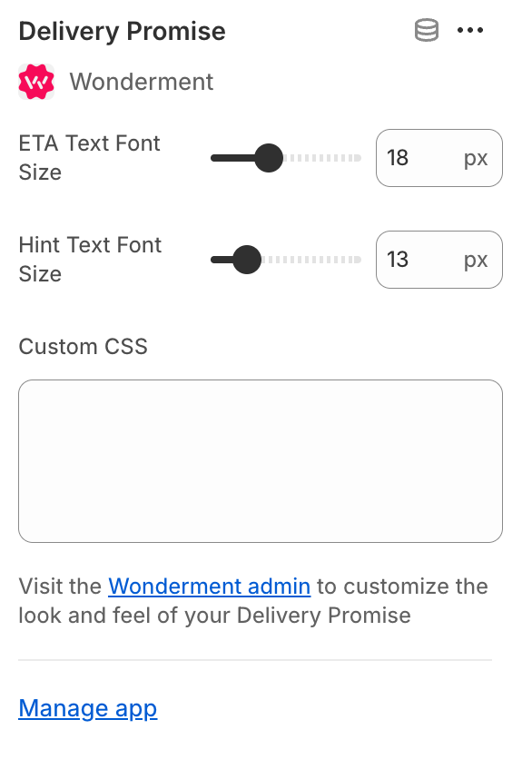Click the dotted track of the Hint font slider
Image resolution: width=532 pixels, height=759 pixels.
point(311,260)
